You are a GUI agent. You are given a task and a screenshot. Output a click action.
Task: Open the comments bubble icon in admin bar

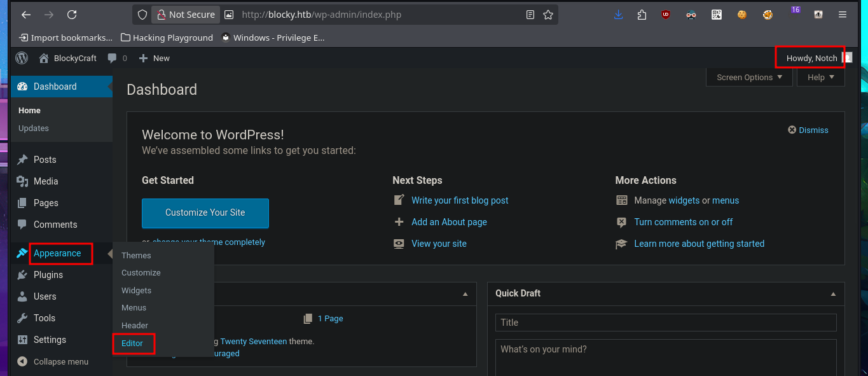113,58
